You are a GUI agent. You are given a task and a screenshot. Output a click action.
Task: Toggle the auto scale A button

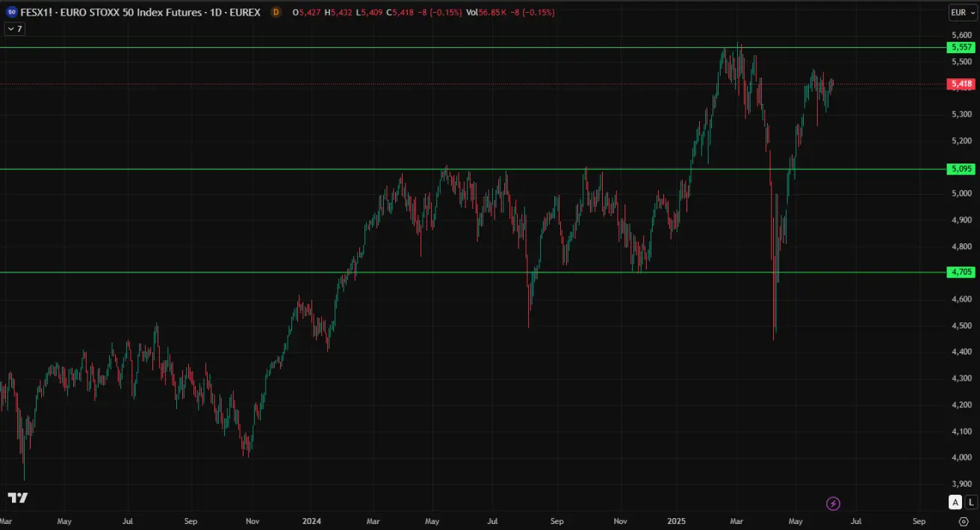click(x=955, y=502)
